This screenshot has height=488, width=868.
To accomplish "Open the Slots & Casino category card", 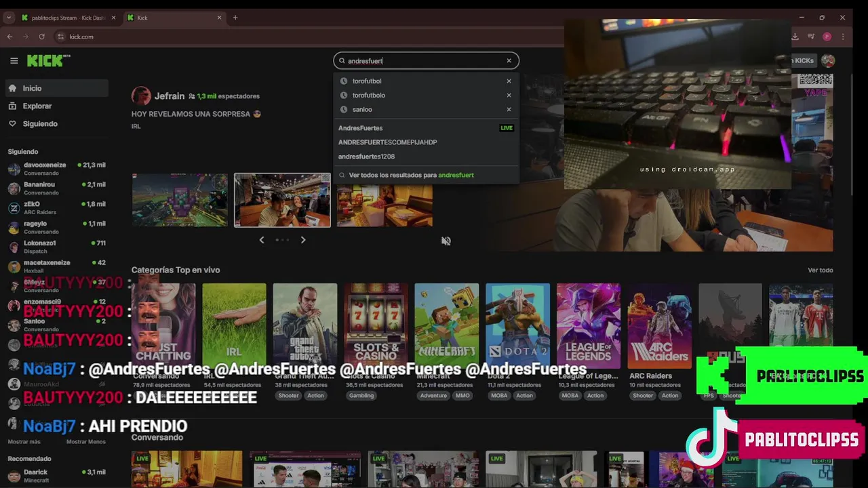I will (376, 325).
